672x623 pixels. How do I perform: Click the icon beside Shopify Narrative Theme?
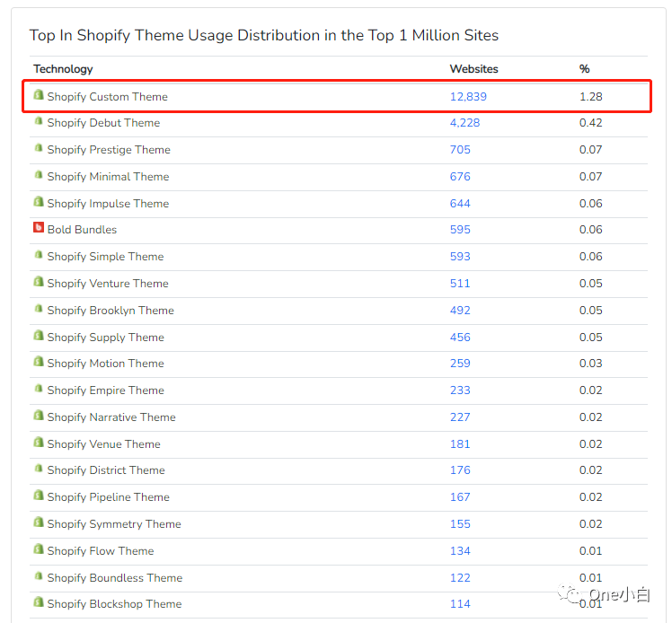click(39, 416)
